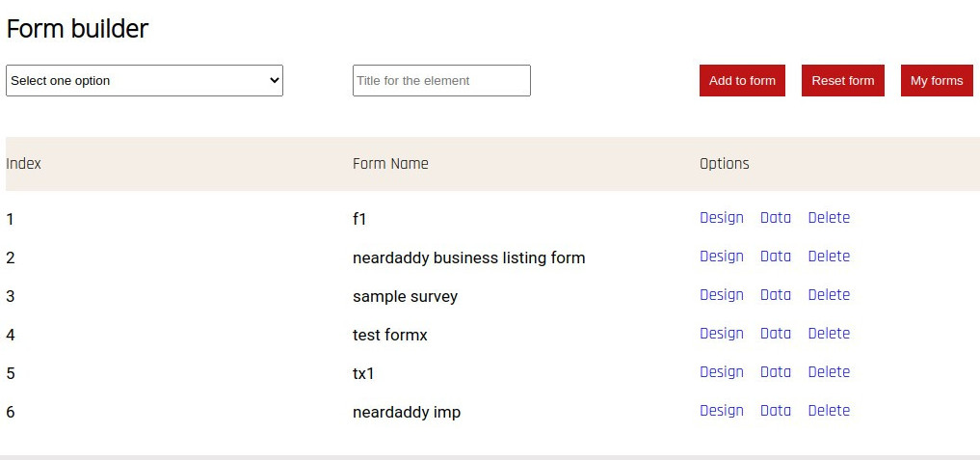Delete the f1 form
The image size is (980, 460).
[829, 218]
